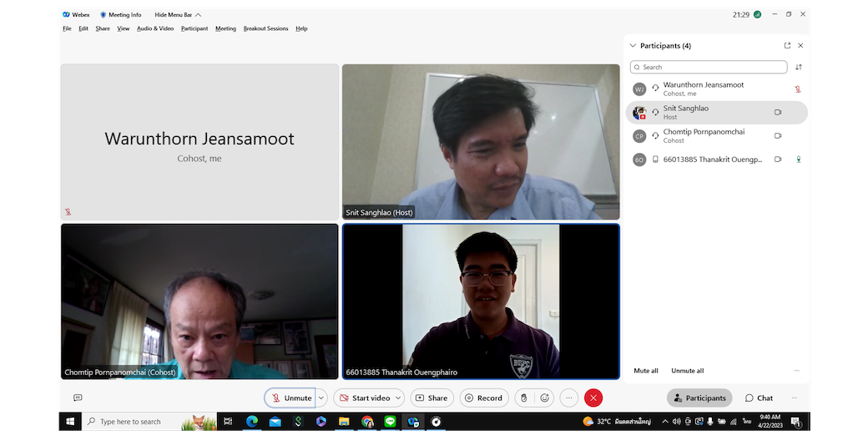Image resolution: width=868 pixels, height=431 pixels.
Task: Open the Audio & Video menu
Action: click(x=155, y=28)
